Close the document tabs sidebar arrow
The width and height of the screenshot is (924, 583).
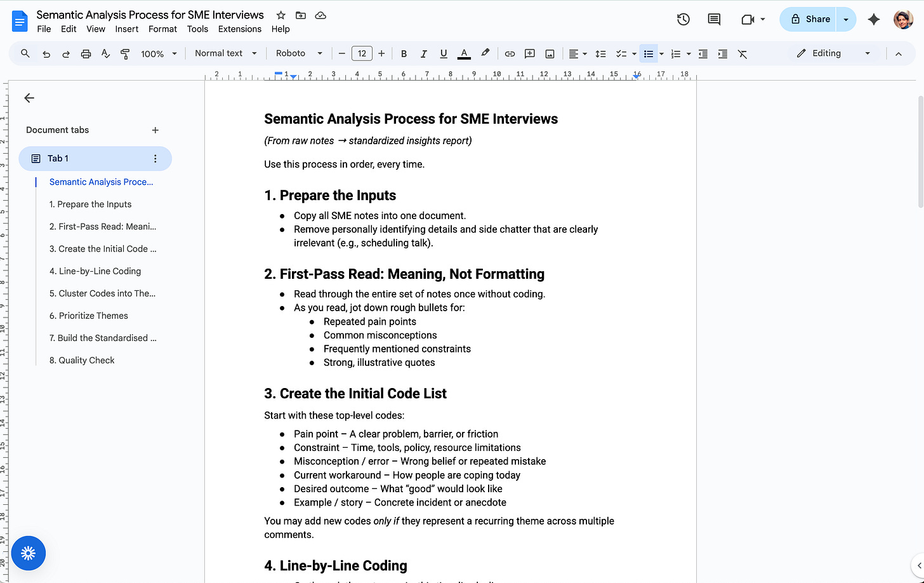(29, 98)
